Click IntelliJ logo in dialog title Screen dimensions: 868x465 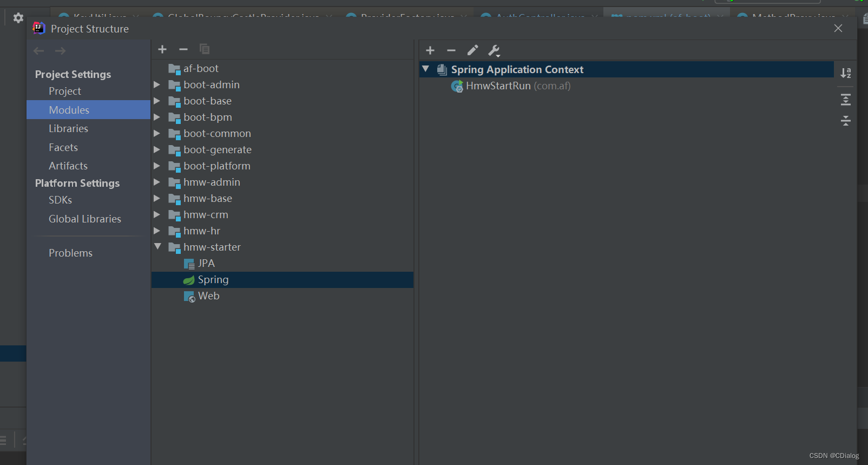coord(39,28)
